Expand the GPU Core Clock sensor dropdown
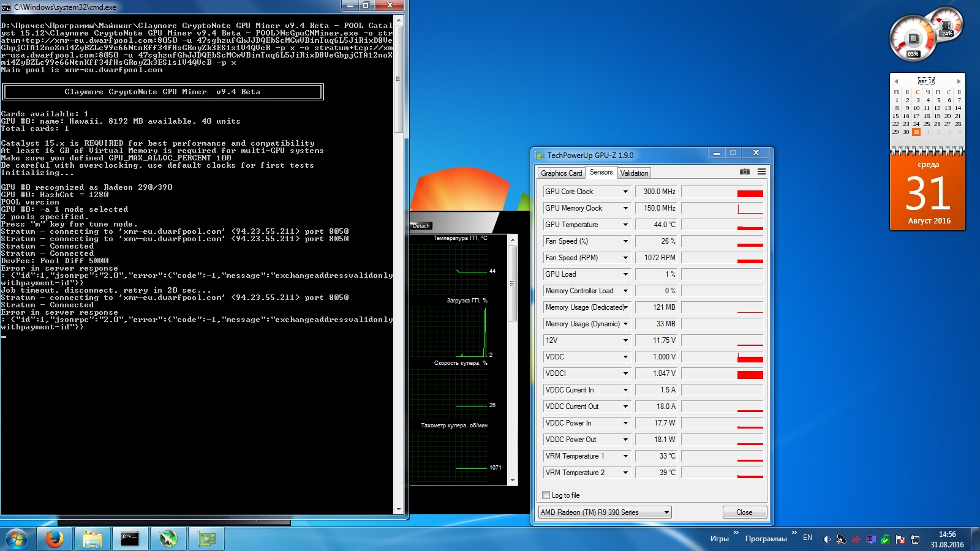The image size is (980, 551). click(625, 192)
